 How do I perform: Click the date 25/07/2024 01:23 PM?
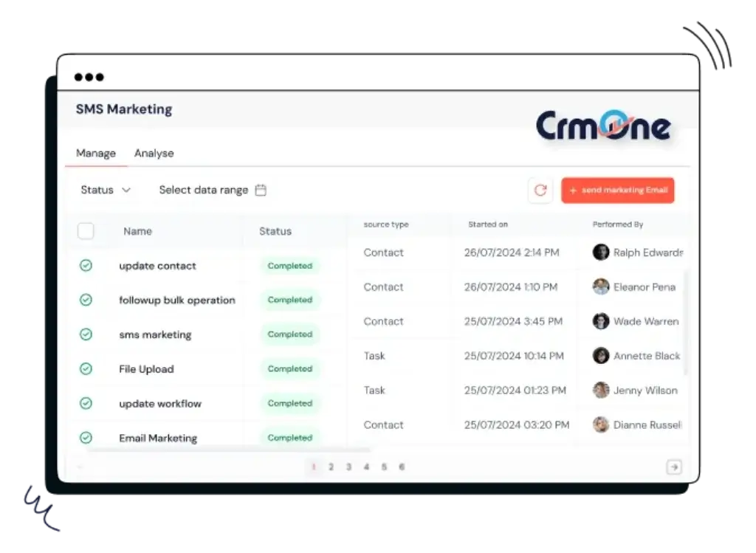tap(515, 391)
